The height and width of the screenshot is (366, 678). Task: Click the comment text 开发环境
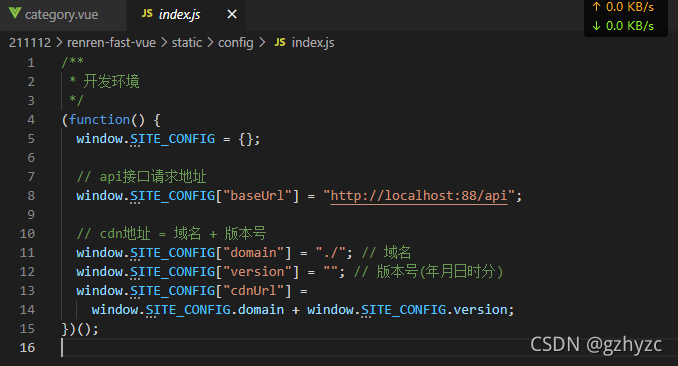pyautogui.click(x=112, y=81)
